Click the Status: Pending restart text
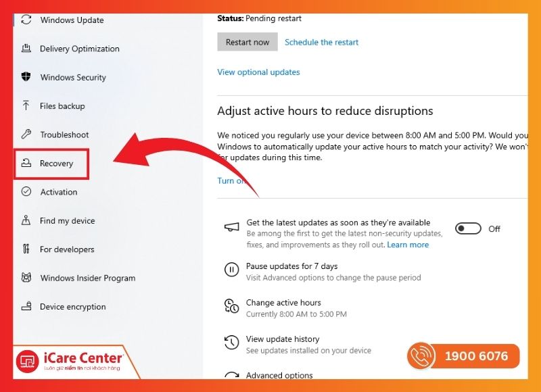The image size is (541, 392). coord(259,18)
